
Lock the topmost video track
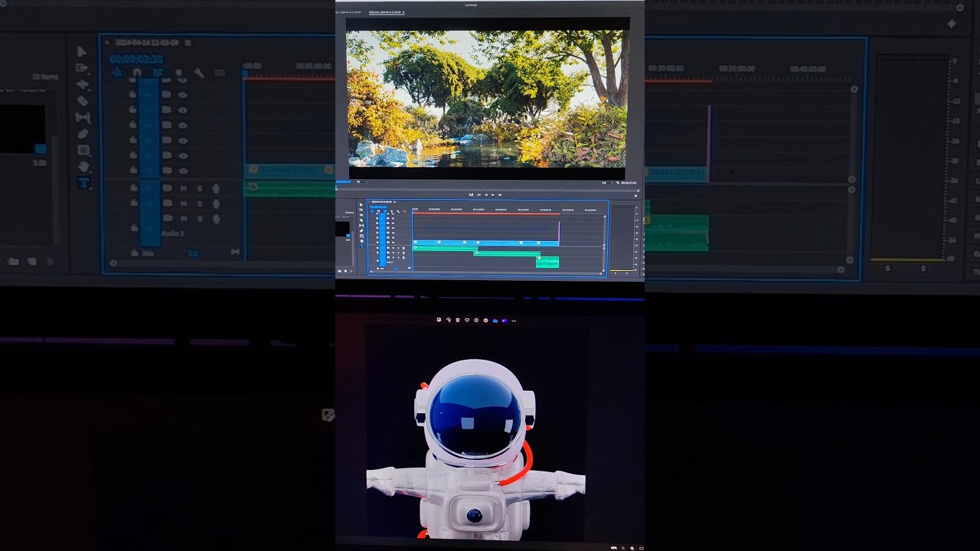(x=377, y=214)
